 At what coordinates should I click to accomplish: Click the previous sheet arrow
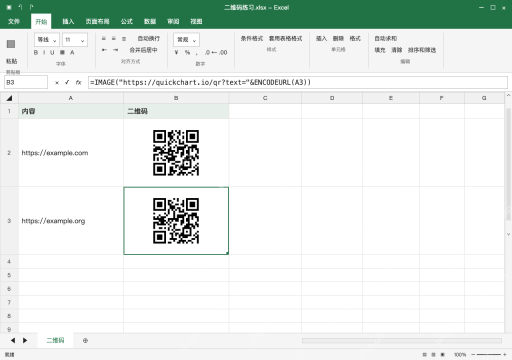pyautogui.click(x=13, y=340)
